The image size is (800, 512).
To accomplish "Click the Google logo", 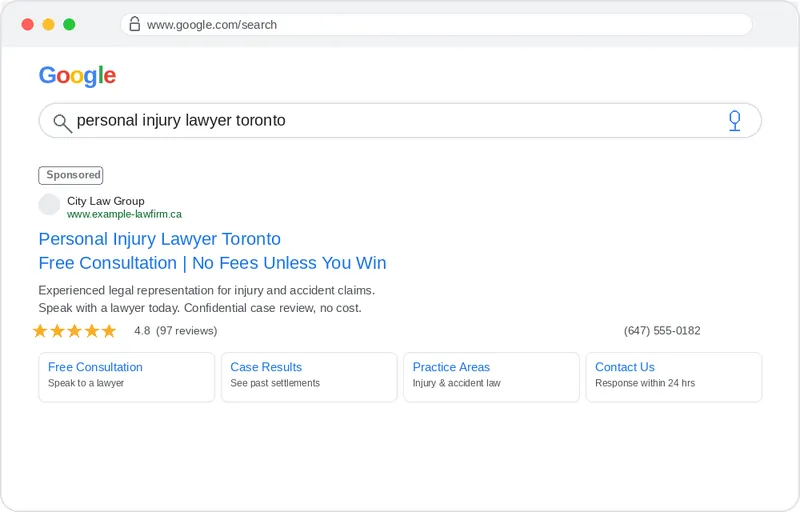I will click(78, 75).
